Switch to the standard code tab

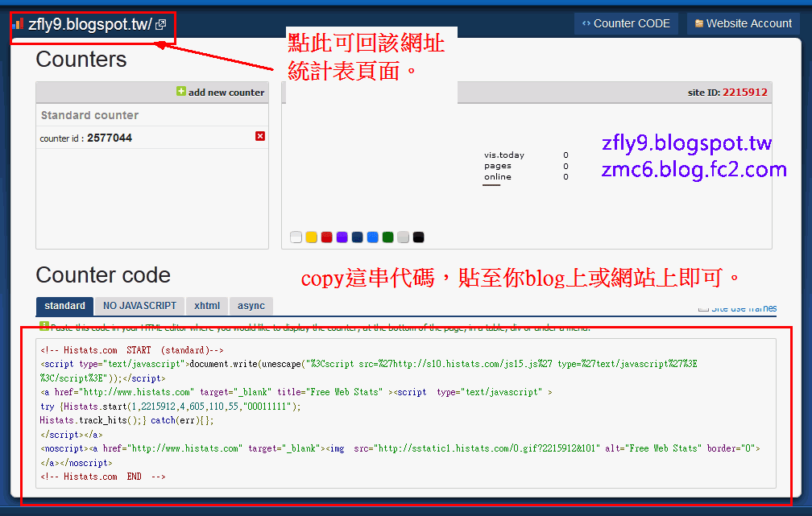tap(64, 306)
